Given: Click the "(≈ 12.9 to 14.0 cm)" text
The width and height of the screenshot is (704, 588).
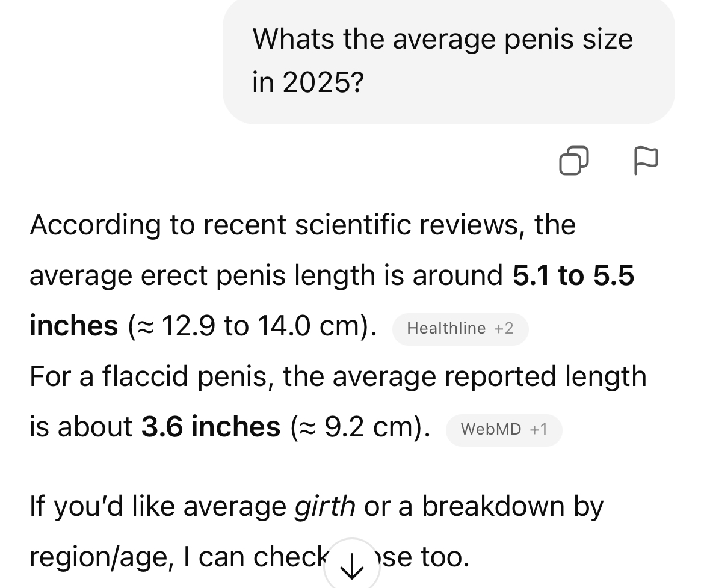Looking at the screenshot, I should 253,326.
